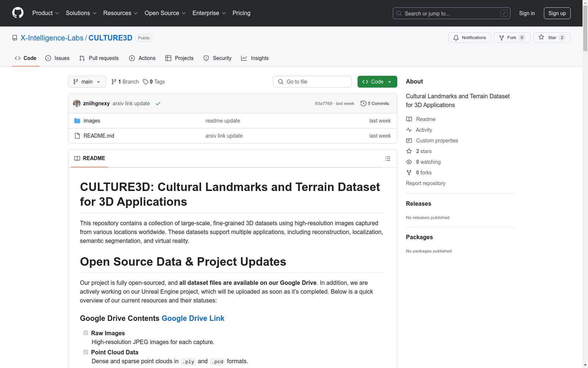Click the Readme book icon in About
The width and height of the screenshot is (588, 368).
click(x=409, y=119)
